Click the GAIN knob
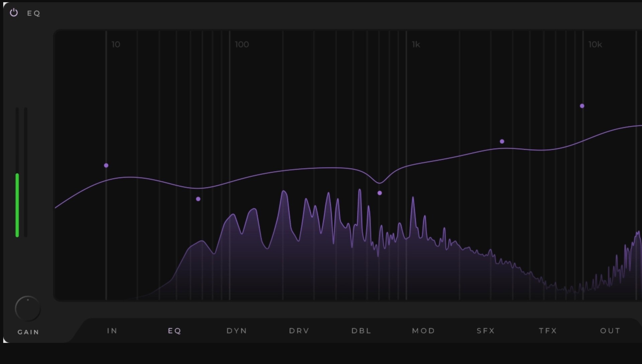 click(28, 309)
